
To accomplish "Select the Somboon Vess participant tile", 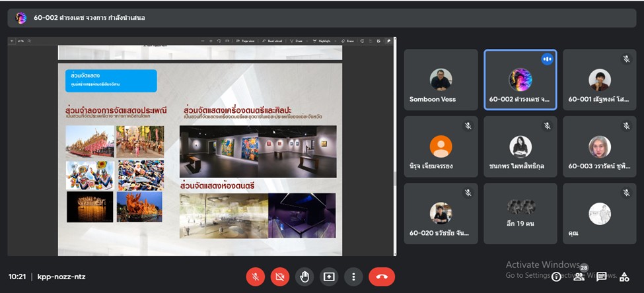I will pos(441,80).
